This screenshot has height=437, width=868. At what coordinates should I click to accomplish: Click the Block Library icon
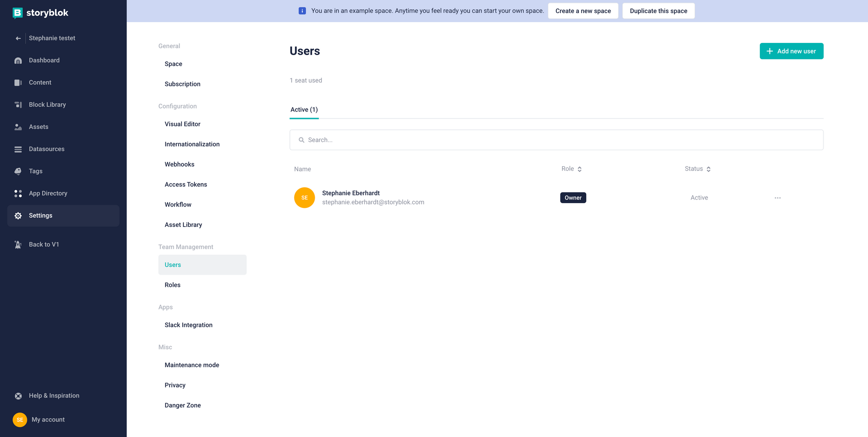pos(18,105)
